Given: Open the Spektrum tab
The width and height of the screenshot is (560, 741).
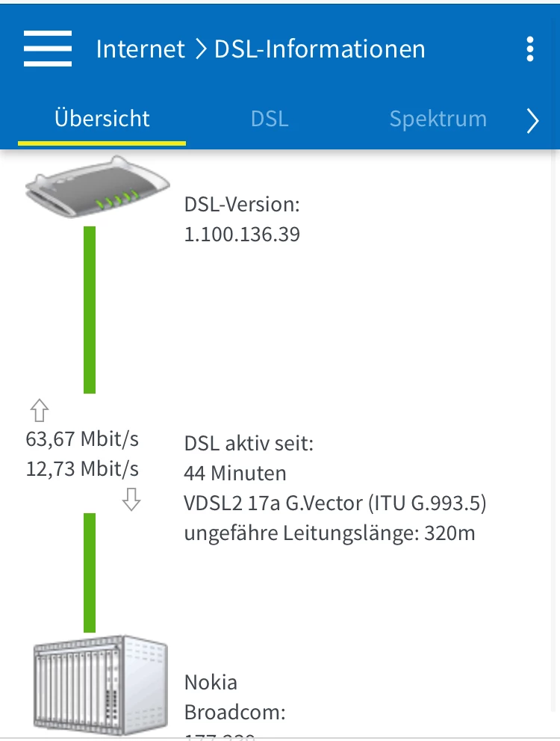Looking at the screenshot, I should coord(438,119).
